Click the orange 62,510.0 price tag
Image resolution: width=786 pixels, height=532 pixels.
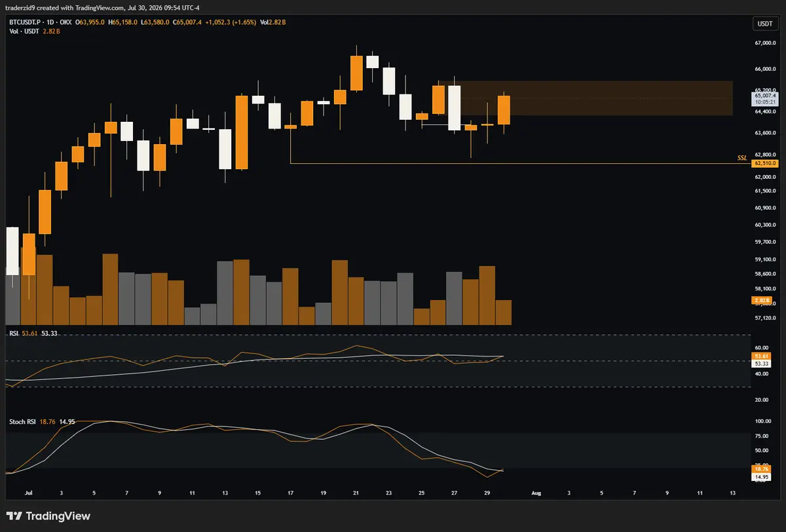765,163
